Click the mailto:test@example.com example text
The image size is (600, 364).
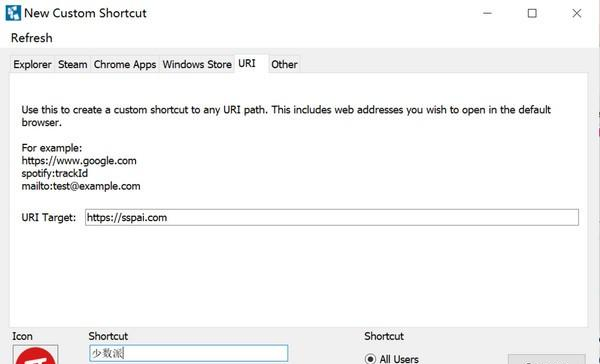(81, 186)
